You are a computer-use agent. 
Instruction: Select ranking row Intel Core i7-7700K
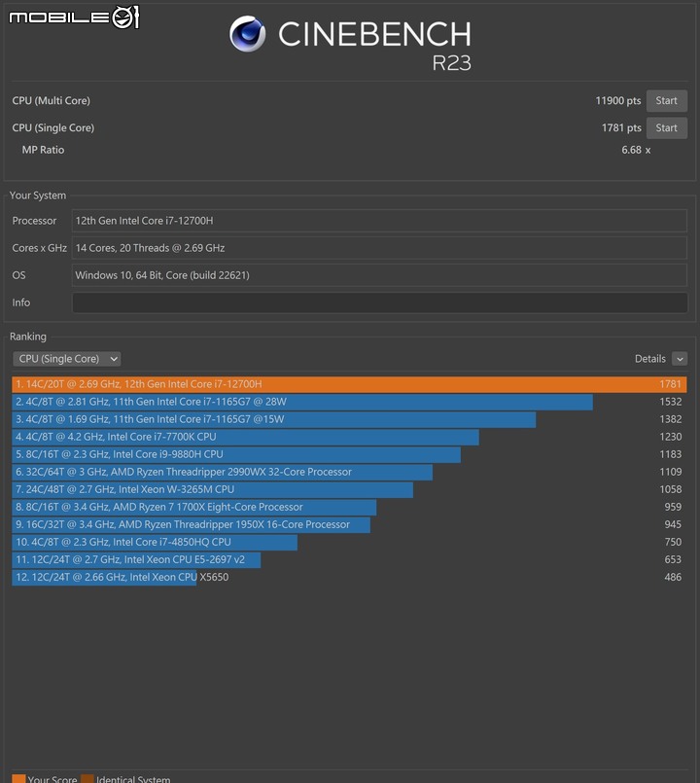349,437
